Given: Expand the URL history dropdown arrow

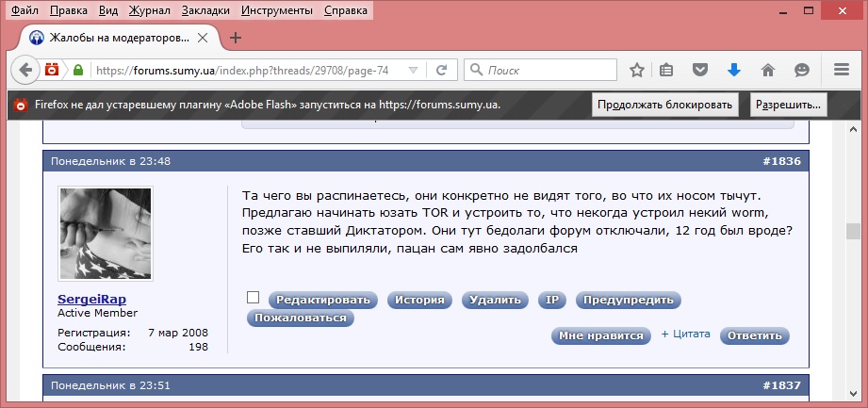Looking at the screenshot, I should click(x=411, y=70).
